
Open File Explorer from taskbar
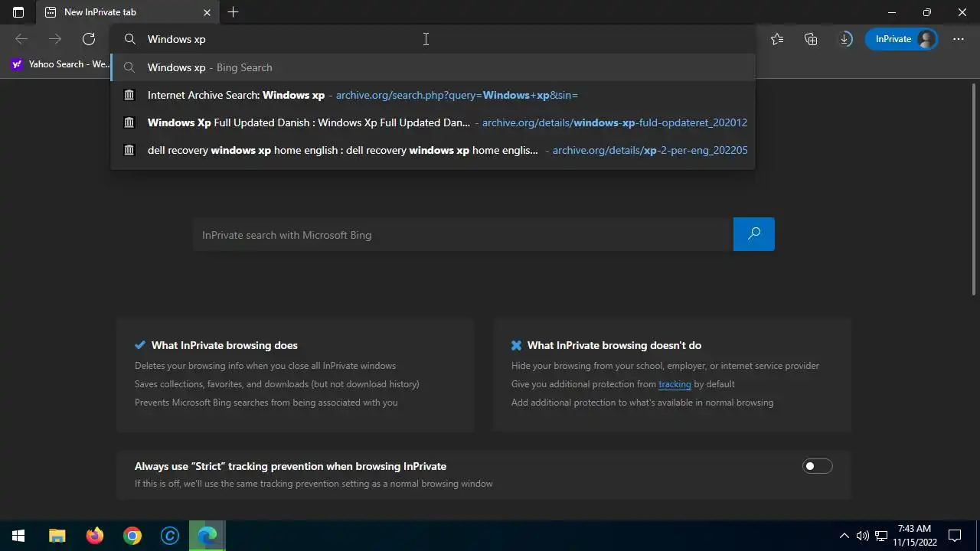57,536
